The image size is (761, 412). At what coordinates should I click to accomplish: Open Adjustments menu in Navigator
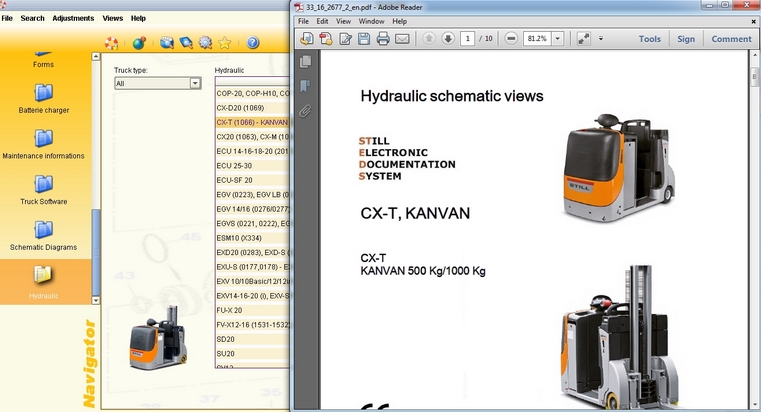(x=73, y=18)
